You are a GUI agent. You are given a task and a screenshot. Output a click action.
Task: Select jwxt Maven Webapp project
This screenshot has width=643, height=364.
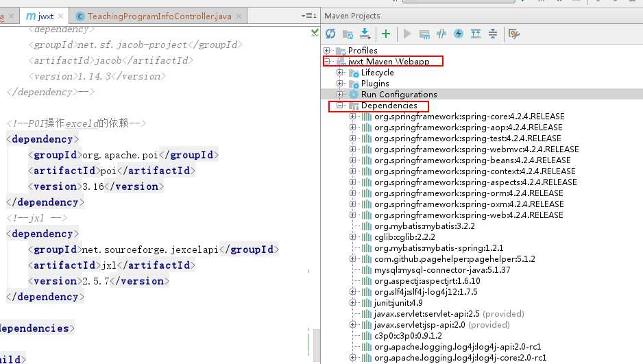click(x=389, y=62)
